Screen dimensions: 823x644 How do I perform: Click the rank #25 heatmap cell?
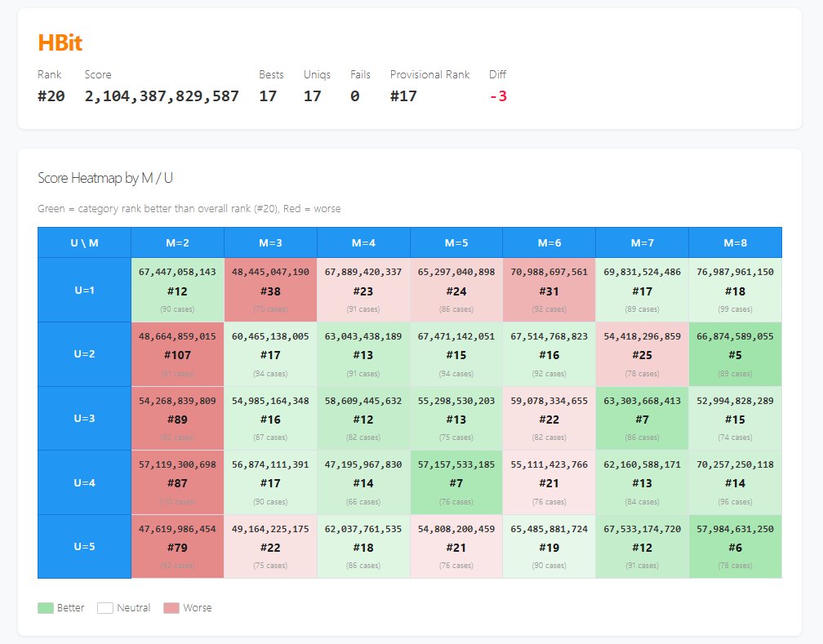point(642,354)
